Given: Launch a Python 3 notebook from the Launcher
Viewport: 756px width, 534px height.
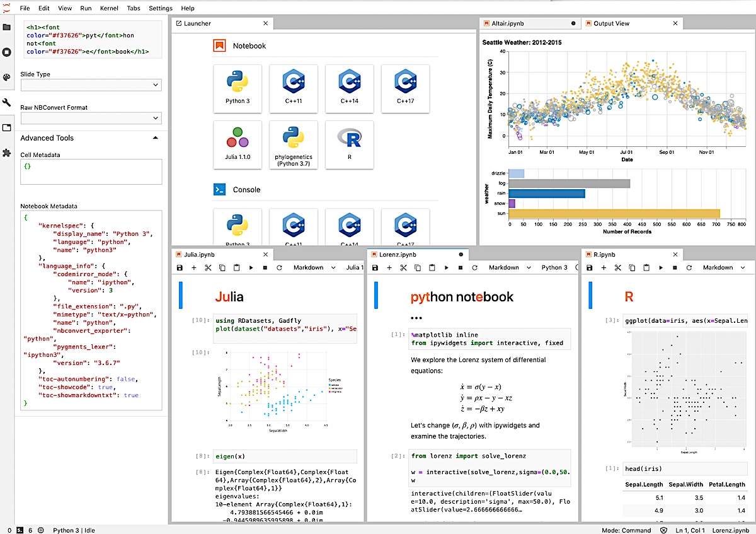Looking at the screenshot, I should [238, 89].
